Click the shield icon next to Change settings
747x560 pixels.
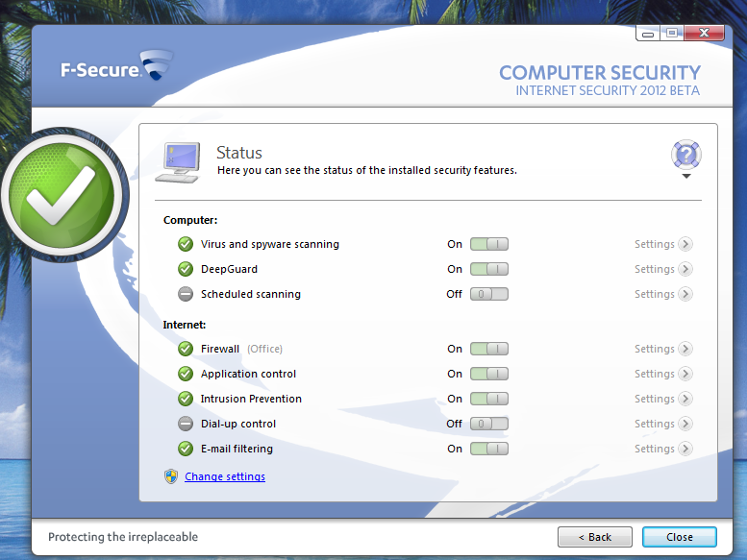[171, 476]
